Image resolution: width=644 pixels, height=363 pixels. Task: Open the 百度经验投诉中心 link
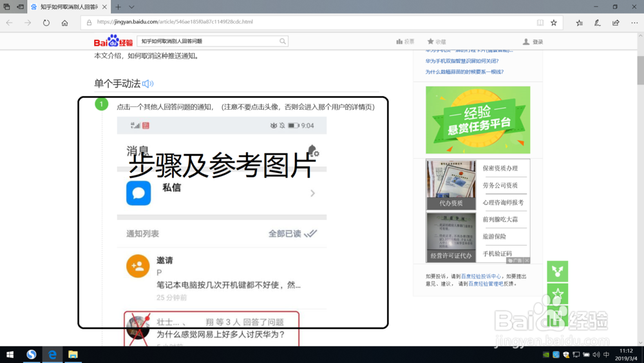(480, 276)
